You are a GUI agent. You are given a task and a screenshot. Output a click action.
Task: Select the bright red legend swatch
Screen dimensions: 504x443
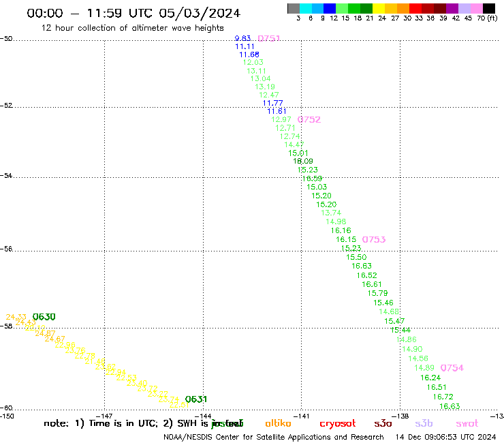(415, 8)
